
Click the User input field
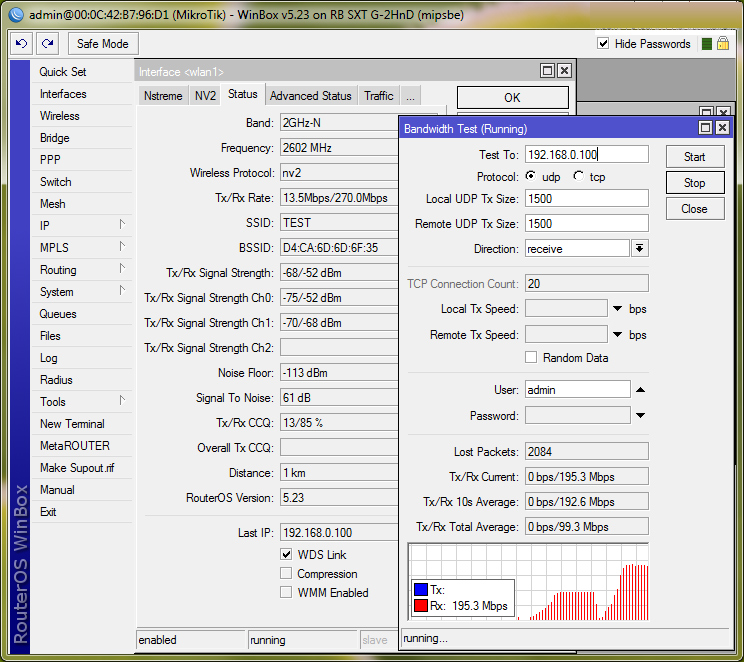577,390
